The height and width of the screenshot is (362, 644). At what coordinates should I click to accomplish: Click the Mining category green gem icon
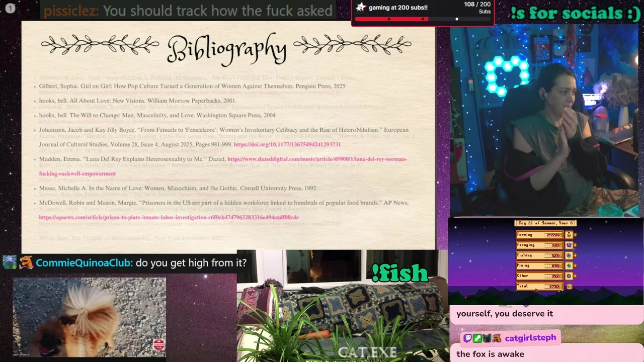pos(569,265)
